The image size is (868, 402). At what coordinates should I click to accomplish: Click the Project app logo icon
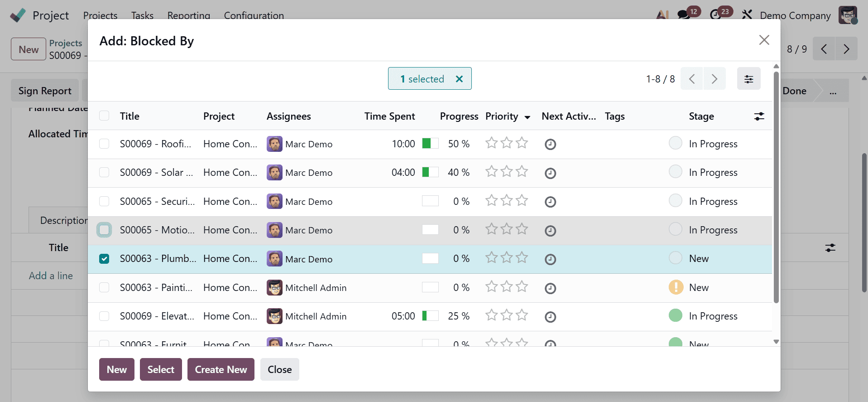(x=18, y=15)
